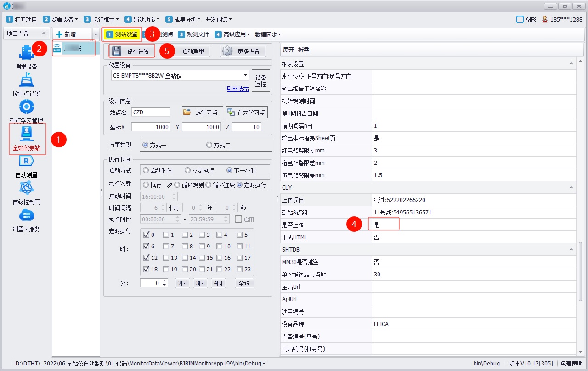Viewport: 588px width, 371px height.
Task: Expand the 终端设备 menu
Action: 60,19
